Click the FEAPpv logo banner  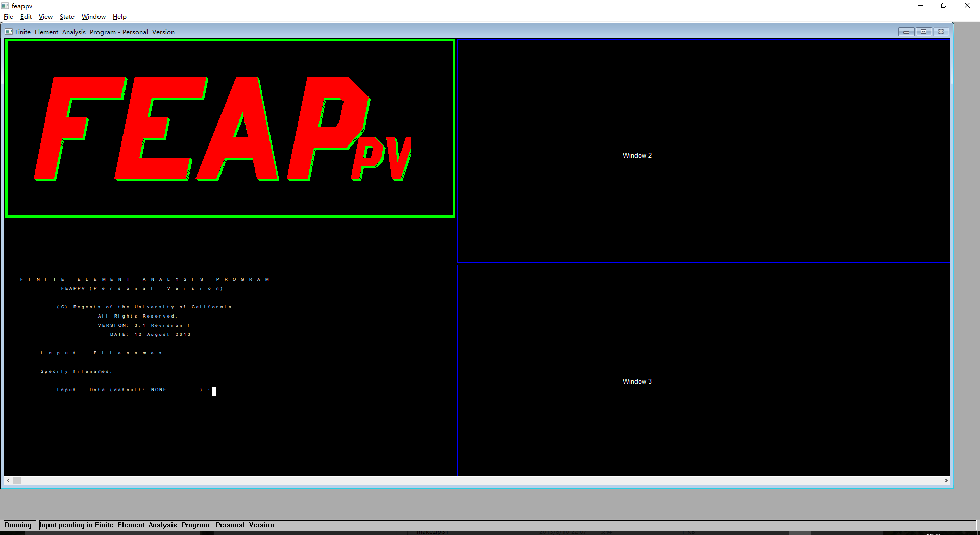pos(230,129)
